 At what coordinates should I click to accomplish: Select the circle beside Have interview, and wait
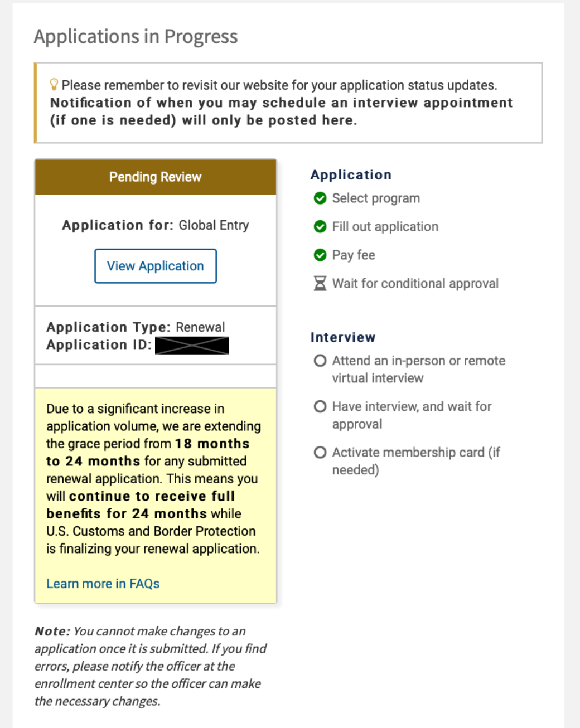pyautogui.click(x=320, y=406)
